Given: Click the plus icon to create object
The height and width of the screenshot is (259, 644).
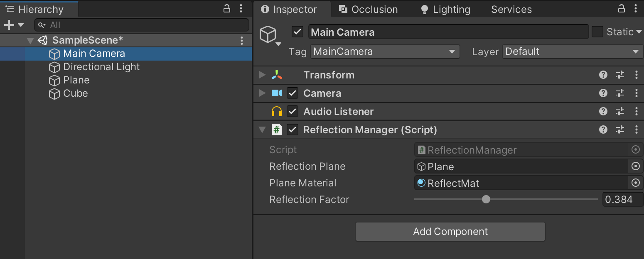Looking at the screenshot, I should tap(9, 25).
